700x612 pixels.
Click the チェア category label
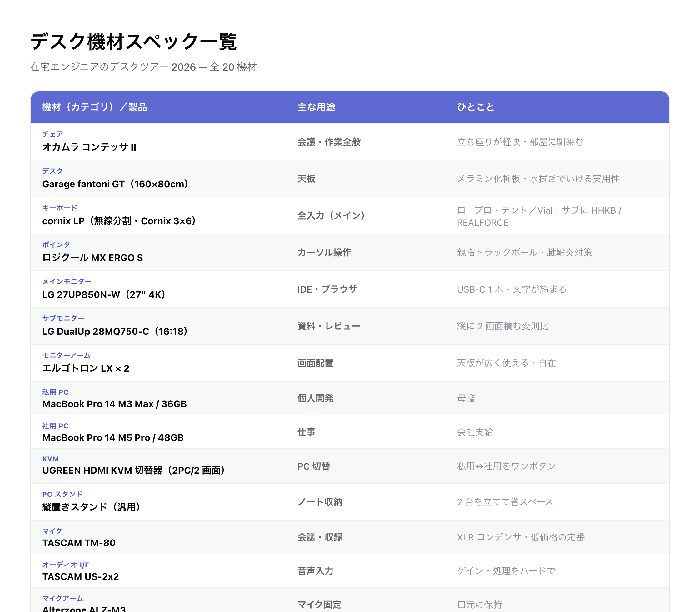(52, 134)
